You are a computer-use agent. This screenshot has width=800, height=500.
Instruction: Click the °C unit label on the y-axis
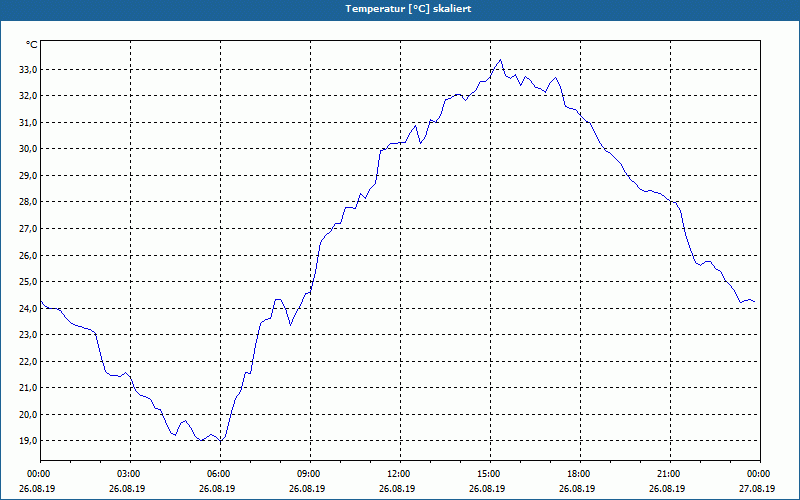pos(32,45)
